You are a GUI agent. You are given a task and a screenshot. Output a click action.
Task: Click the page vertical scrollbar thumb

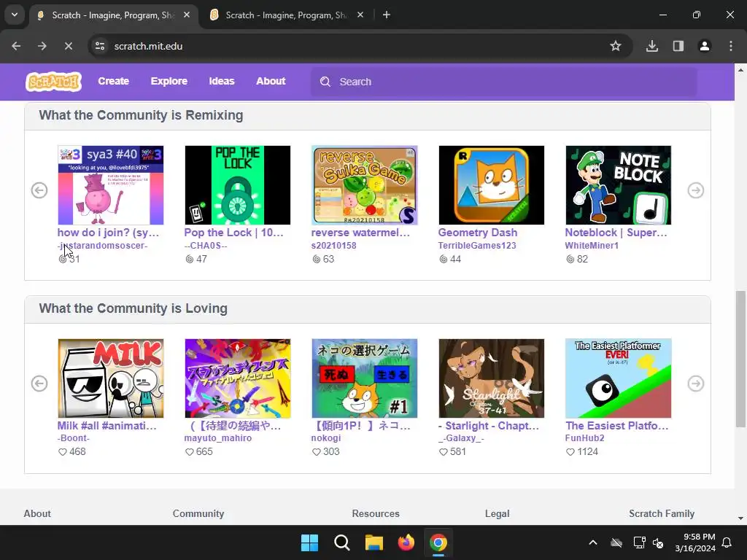click(740, 359)
